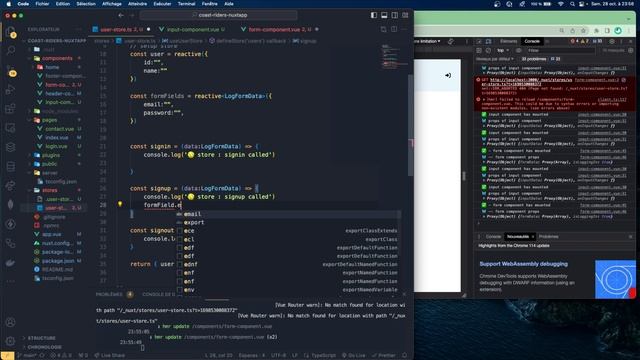Open the Search view in the activity bar
The height and width of the screenshot is (360, 640).
[11, 50]
